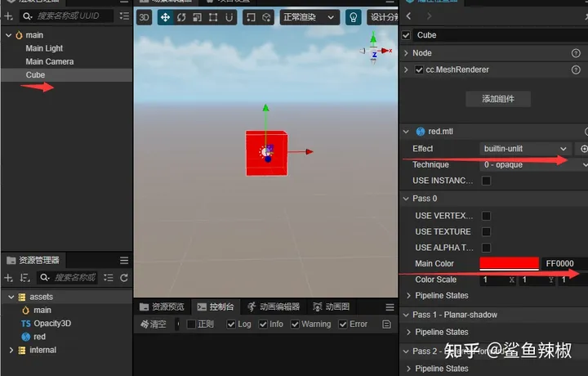The image size is (588, 376).
Task: Click the add node plus icon in hierarchy
Action: [x=8, y=16]
